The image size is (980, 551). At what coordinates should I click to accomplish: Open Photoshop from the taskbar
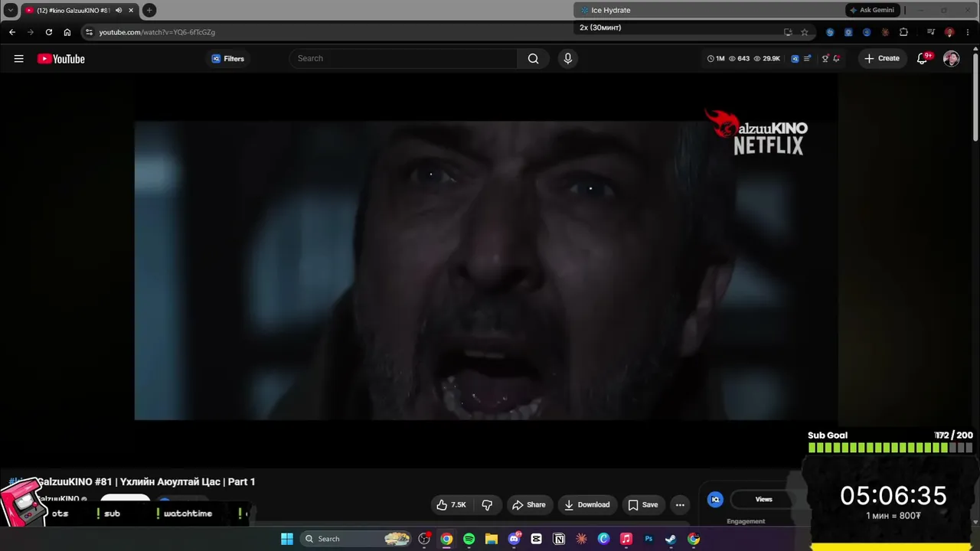pyautogui.click(x=648, y=539)
